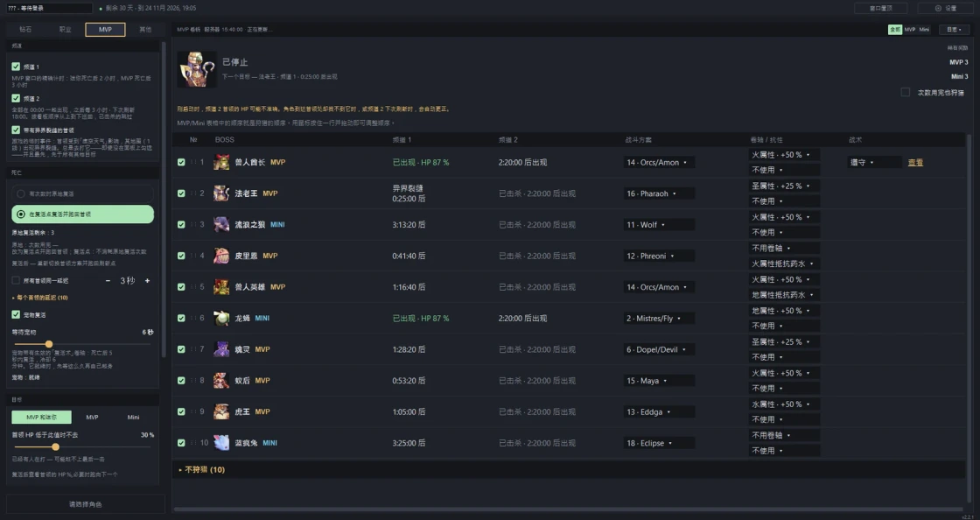Uncheck the 宠物复活 checkbox
Viewport: 980px width, 520px height.
coord(16,314)
